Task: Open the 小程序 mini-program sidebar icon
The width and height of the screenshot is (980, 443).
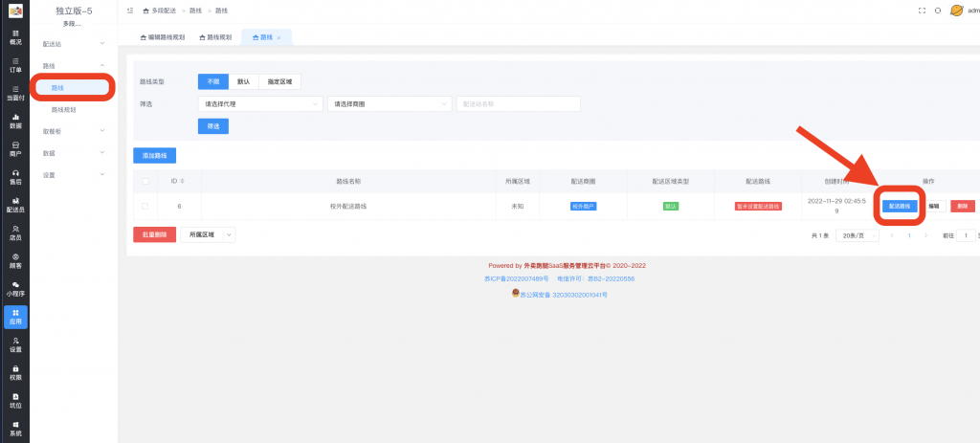Action: [x=15, y=289]
